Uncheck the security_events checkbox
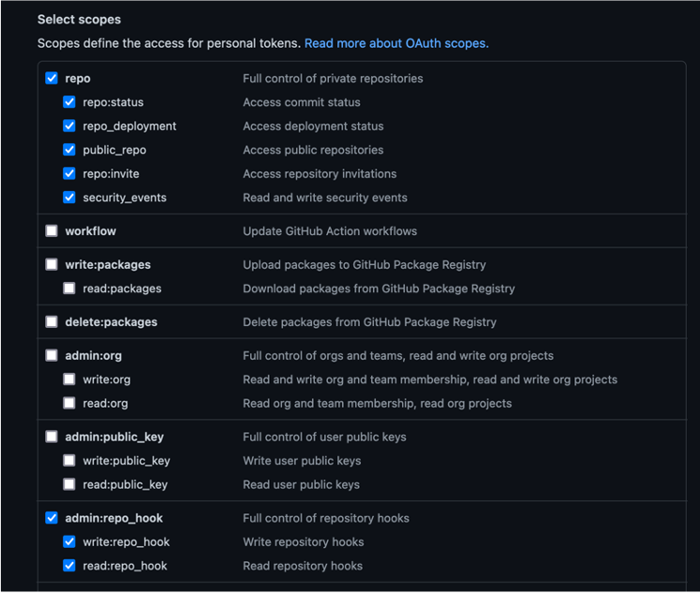This screenshot has height=593, width=700. coord(69,198)
